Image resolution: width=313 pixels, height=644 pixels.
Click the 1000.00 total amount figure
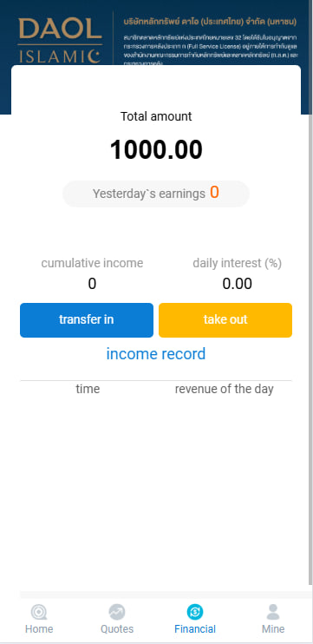click(156, 149)
